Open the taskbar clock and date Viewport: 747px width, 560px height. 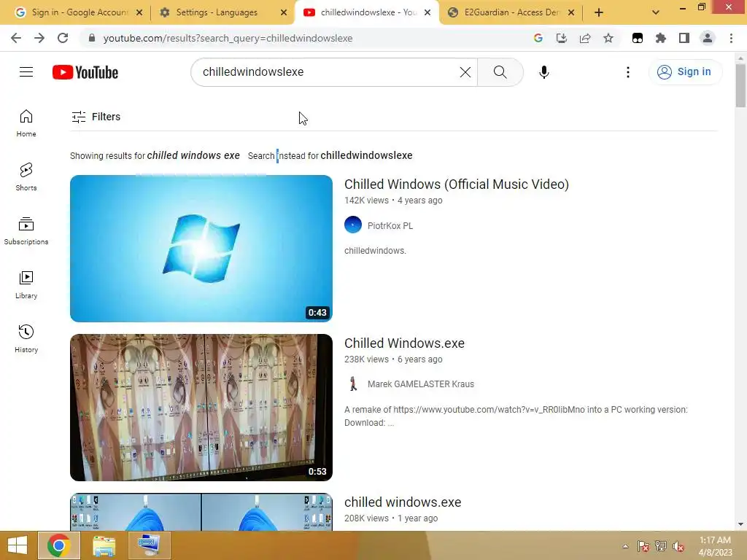[x=715, y=546]
